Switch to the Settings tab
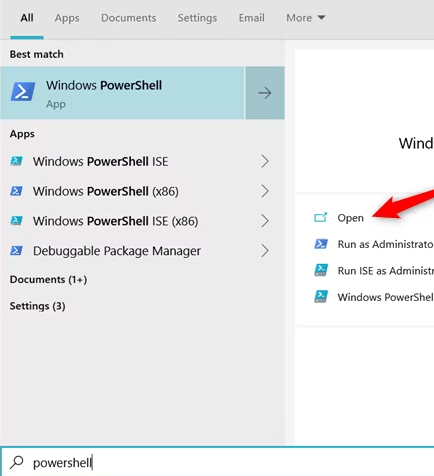The image size is (434, 476). pyautogui.click(x=197, y=18)
